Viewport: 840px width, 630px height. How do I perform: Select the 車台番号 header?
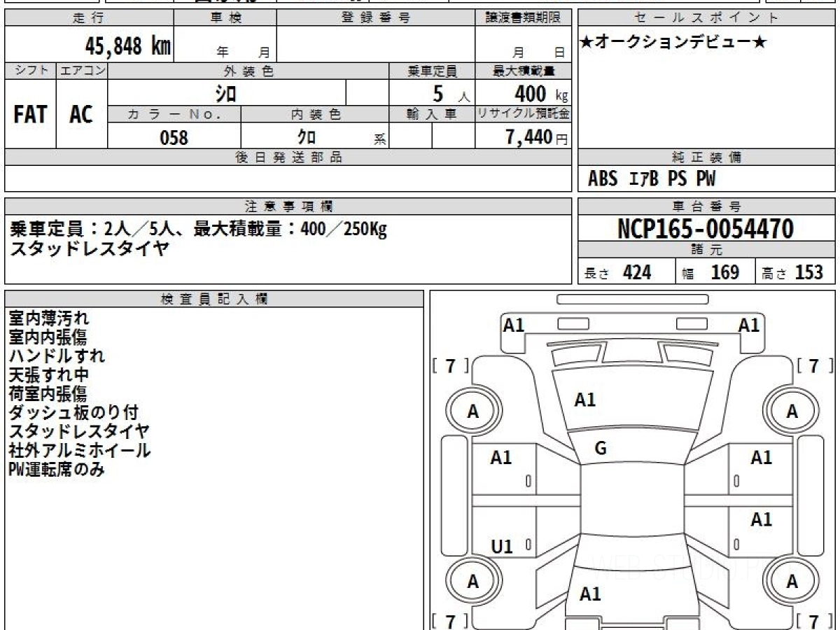[x=706, y=206]
